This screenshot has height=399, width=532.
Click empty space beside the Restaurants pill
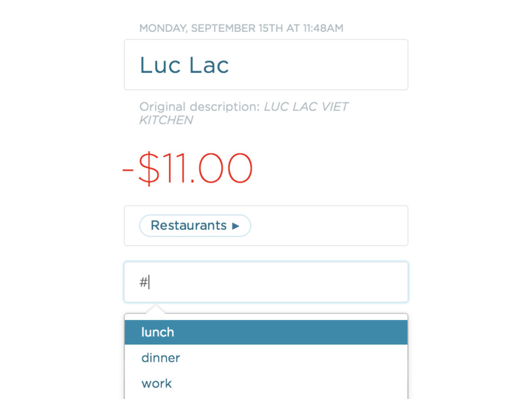pos(329,225)
